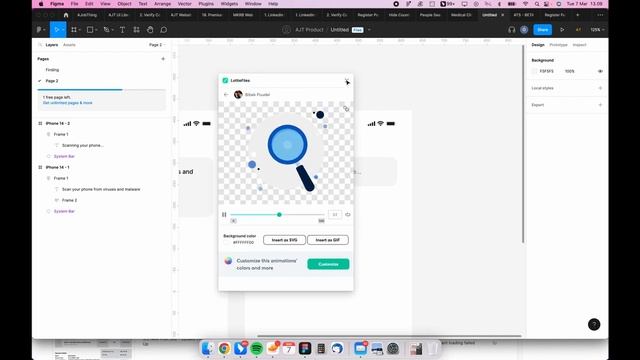The image size is (640, 360).
Task: Open the tabs overflow ellipsis menu
Action: (x=600, y=15)
